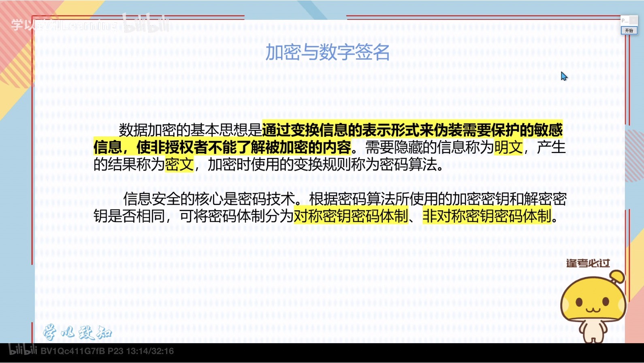Click the 开始 button in the floating widget
Image resolution: width=644 pixels, height=363 pixels.
click(629, 31)
